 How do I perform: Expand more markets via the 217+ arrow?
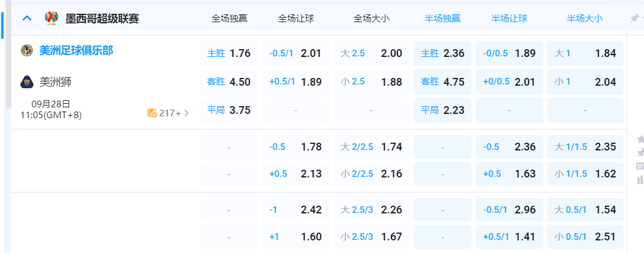click(x=186, y=113)
